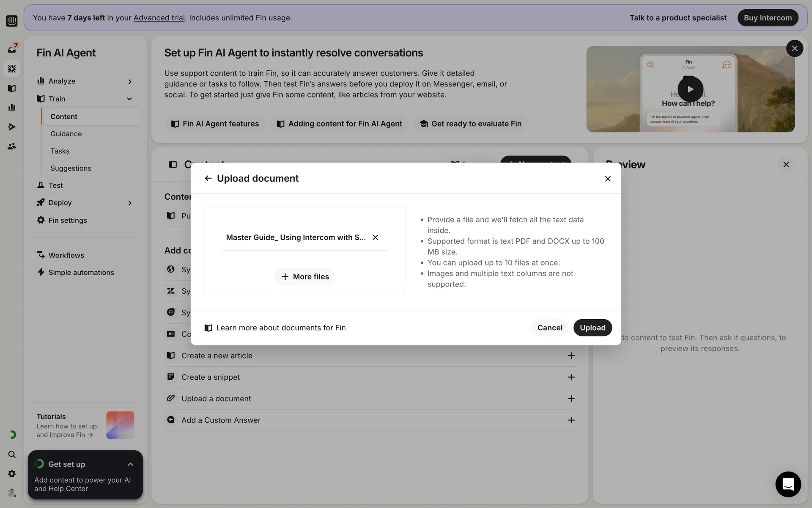Open Reports bar chart rail icon
The height and width of the screenshot is (508, 812).
pos(12,108)
